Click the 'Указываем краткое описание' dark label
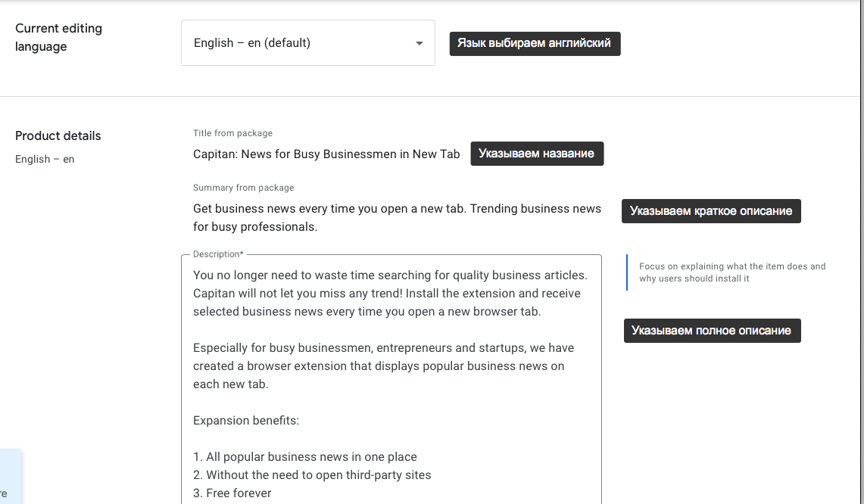Viewport: 864px width, 504px height. click(711, 211)
